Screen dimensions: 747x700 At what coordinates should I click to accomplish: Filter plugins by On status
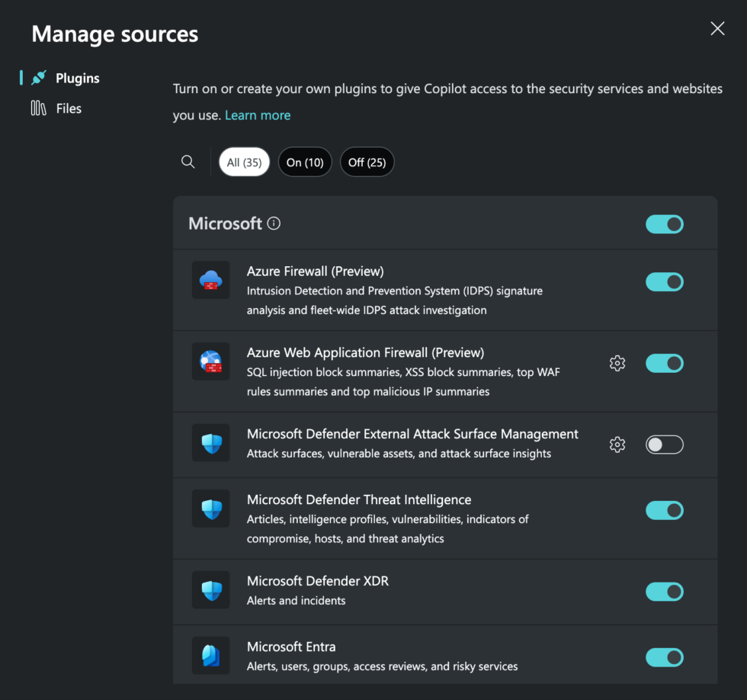[x=305, y=162]
